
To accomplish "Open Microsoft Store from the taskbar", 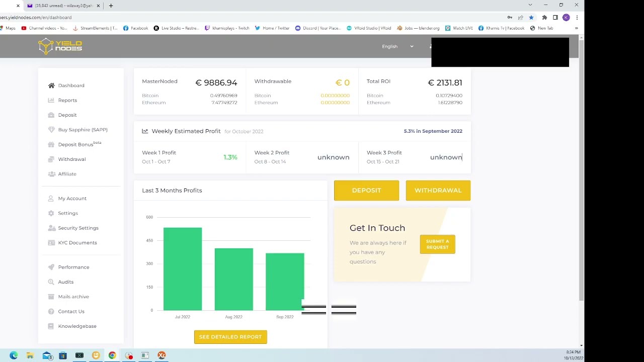I will click(x=63, y=355).
